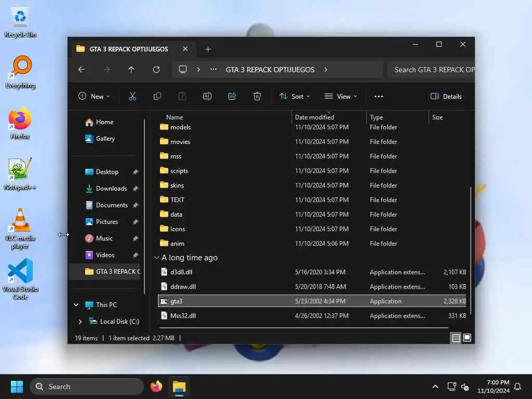This screenshot has height=399, width=532.
Task: Click the Paste clipboard icon
Action: tap(182, 96)
